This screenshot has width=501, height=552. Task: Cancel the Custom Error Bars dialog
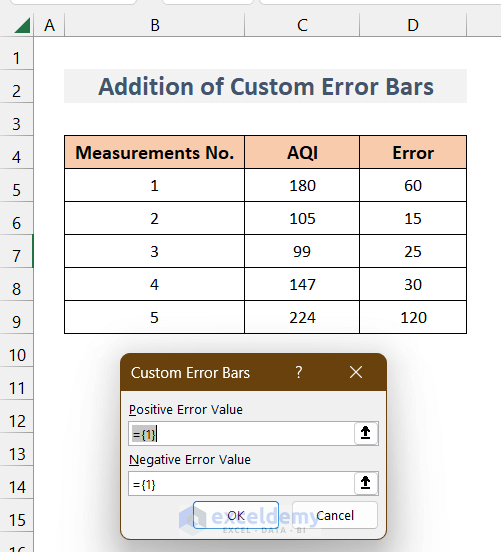click(335, 515)
